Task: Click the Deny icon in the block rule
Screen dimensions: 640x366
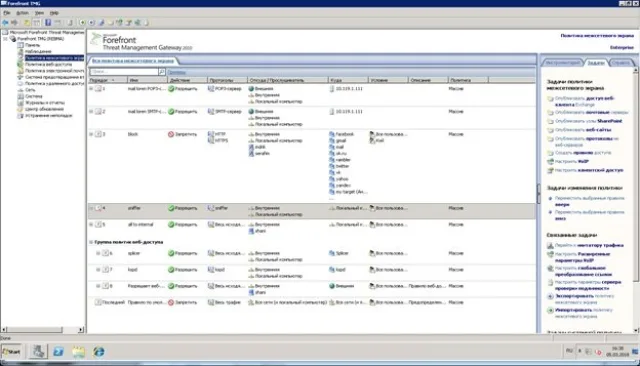Action: click(x=171, y=134)
